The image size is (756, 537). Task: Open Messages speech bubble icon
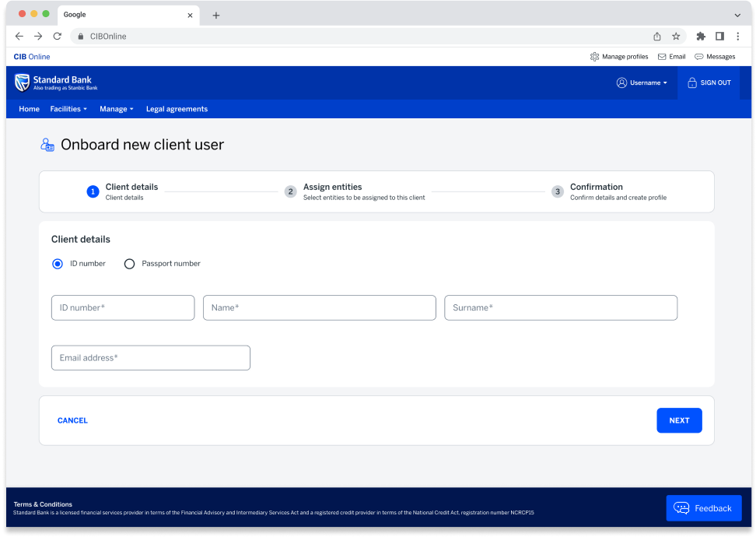698,57
